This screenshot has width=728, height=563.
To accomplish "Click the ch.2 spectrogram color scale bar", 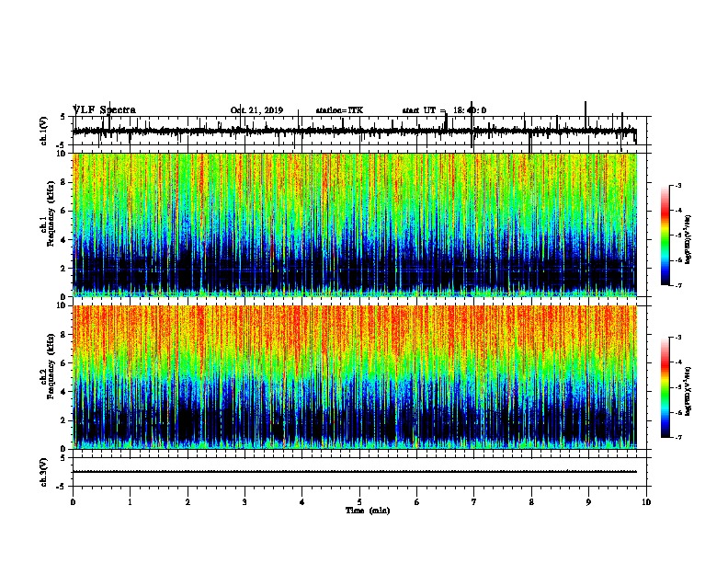I will pos(665,387).
